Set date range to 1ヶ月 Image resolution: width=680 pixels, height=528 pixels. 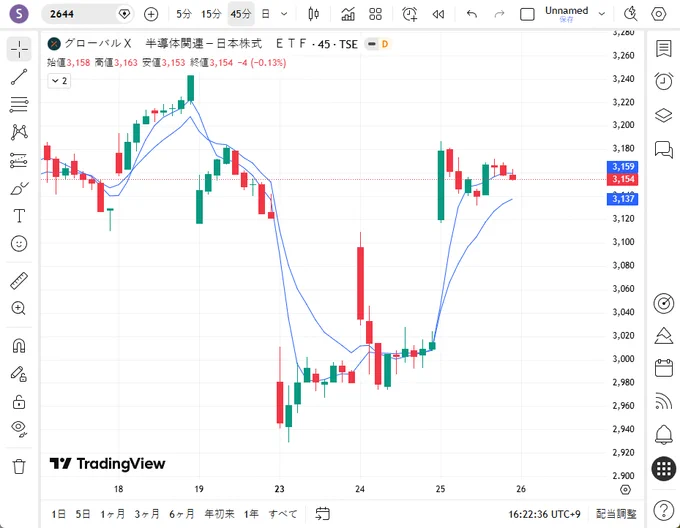point(113,514)
